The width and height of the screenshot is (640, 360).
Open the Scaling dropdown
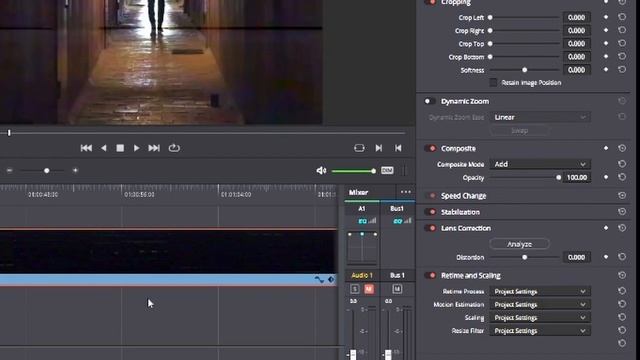click(540, 318)
